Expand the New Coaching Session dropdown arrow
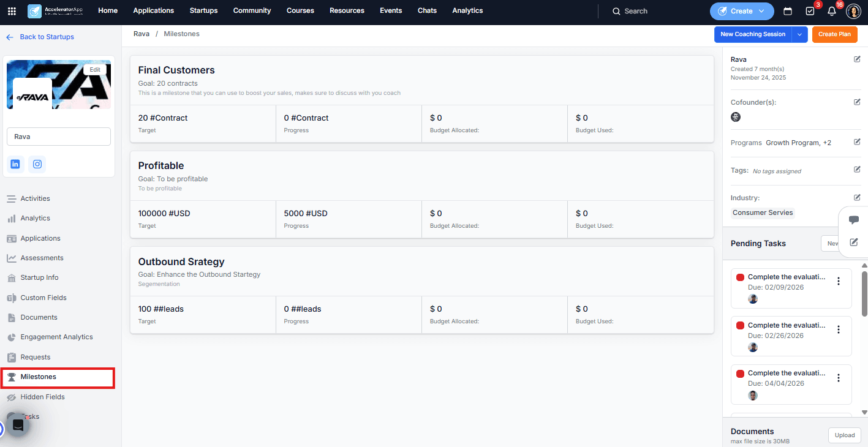This screenshot has width=868, height=447. click(x=799, y=34)
